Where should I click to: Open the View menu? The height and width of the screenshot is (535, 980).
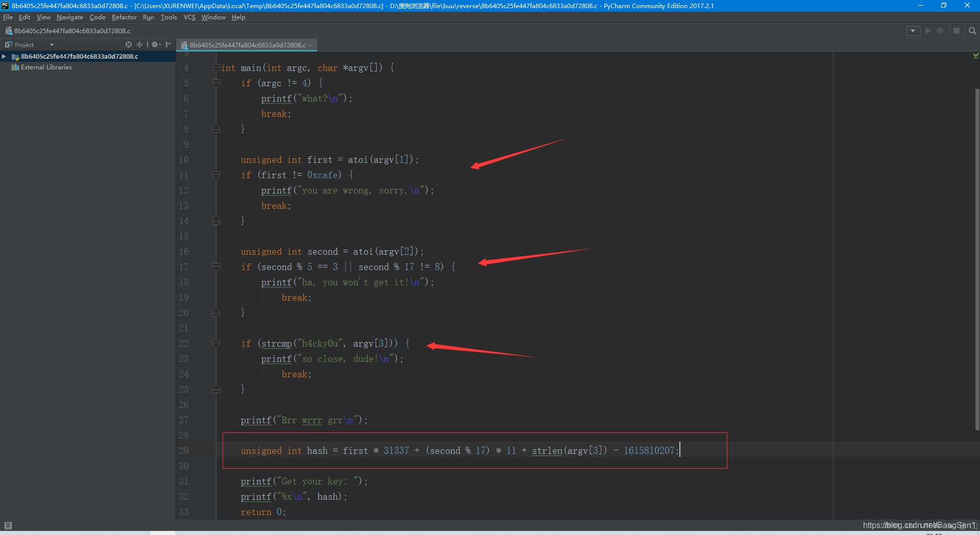point(43,17)
